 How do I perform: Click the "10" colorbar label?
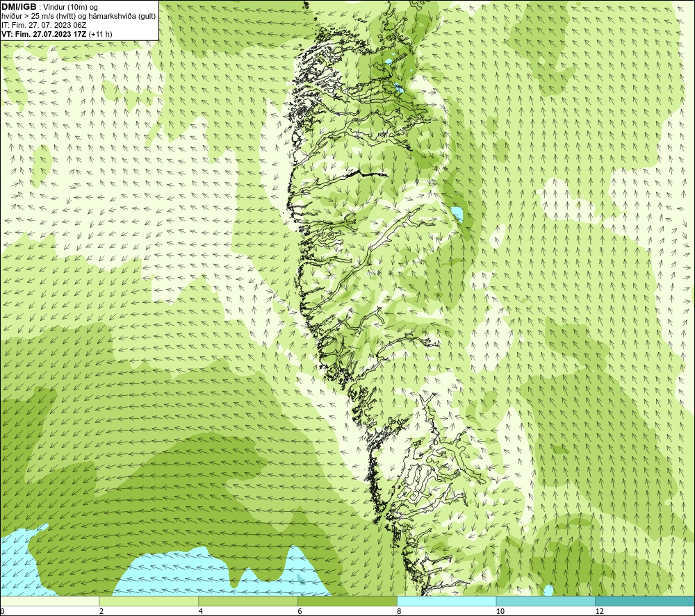(500, 611)
